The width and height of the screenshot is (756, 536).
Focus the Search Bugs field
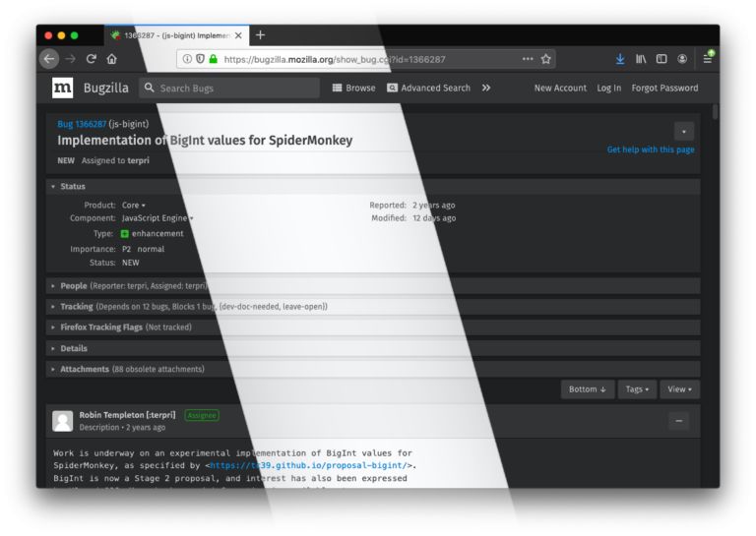coord(229,89)
